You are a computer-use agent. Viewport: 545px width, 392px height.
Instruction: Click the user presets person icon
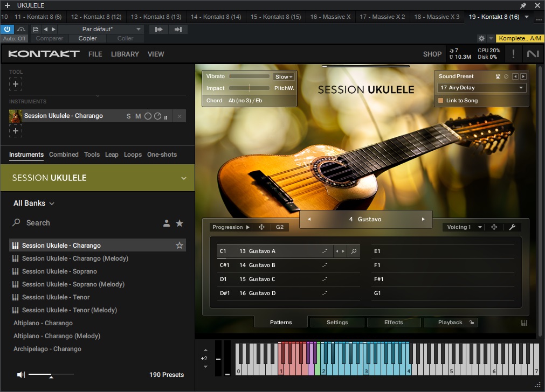pyautogui.click(x=167, y=223)
